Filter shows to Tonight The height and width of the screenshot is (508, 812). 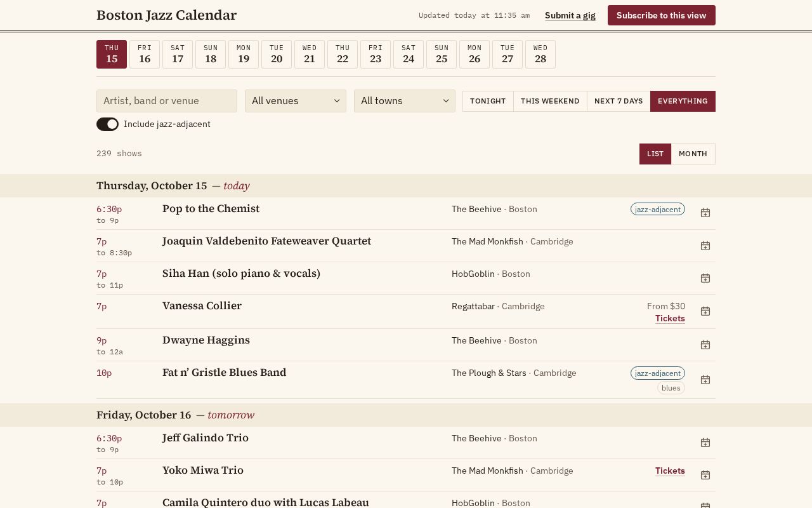(x=488, y=101)
